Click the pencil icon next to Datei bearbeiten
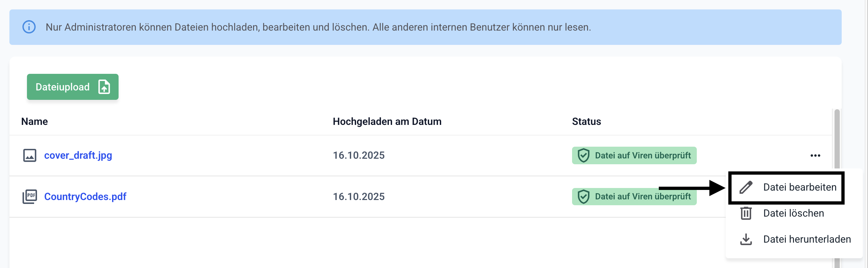Viewport: 868px width, 268px height. 746,187
